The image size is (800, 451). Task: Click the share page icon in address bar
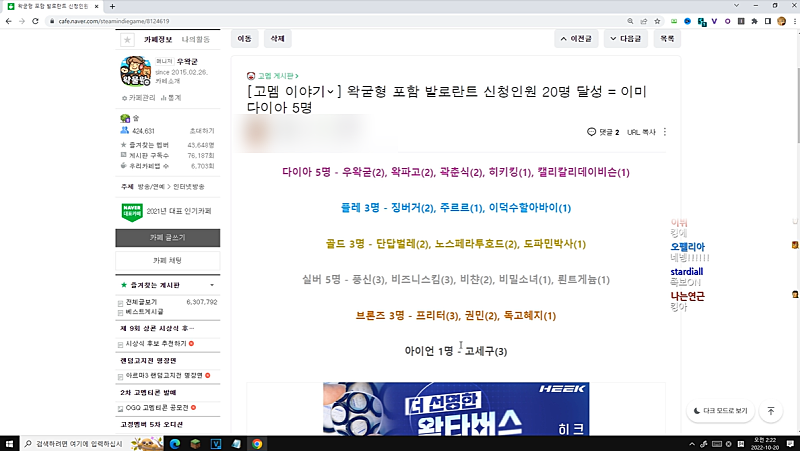[644, 21]
